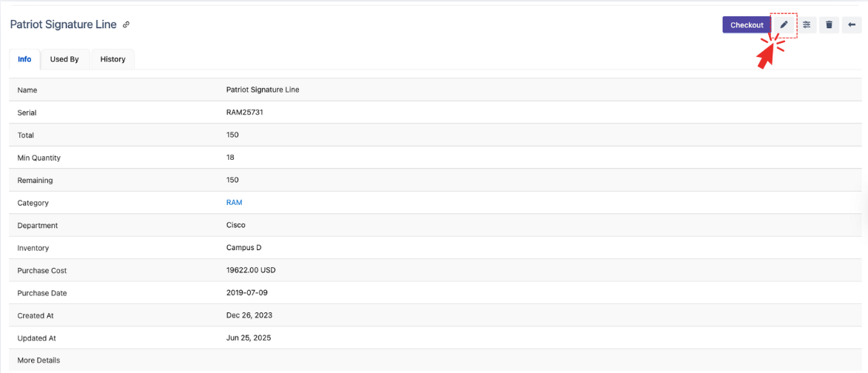Image resolution: width=868 pixels, height=373 pixels.
Task: Click the department value Cisco
Action: click(x=235, y=225)
